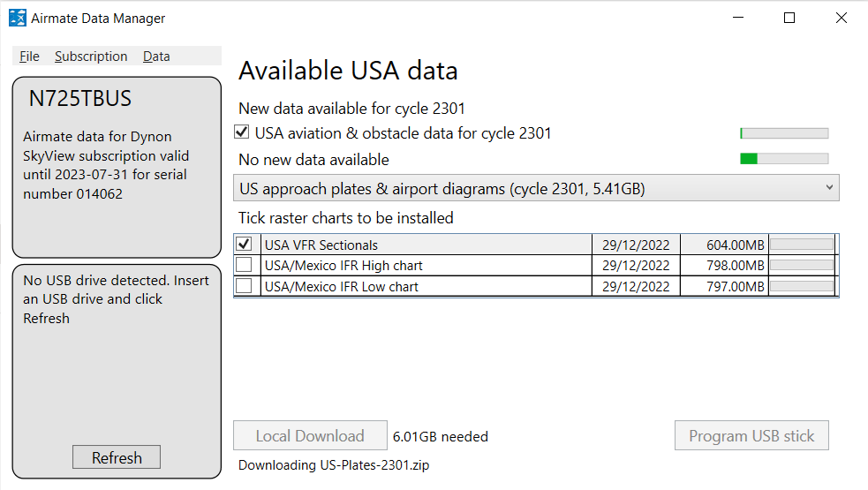Minimize the Airmate Data Manager window
This screenshot has height=490, width=868.
pos(740,18)
